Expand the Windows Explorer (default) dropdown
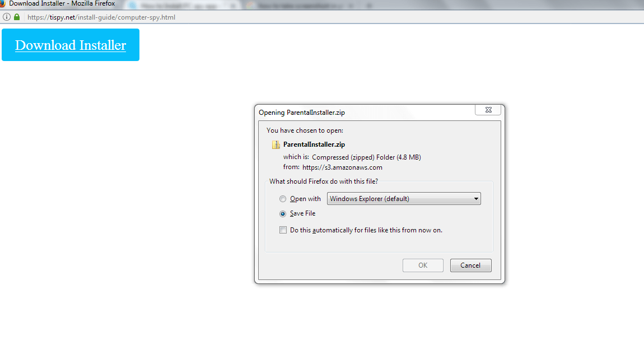Viewport: 644px width, 364px height. (x=404, y=199)
